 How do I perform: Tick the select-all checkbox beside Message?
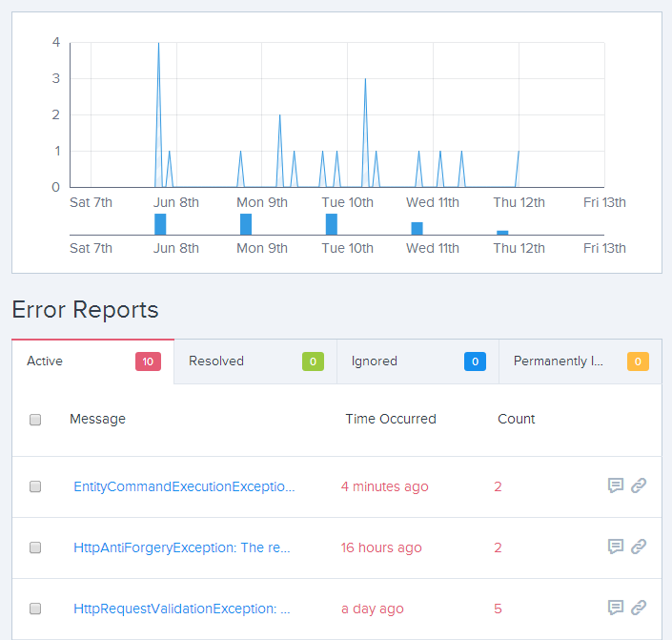pos(35,419)
